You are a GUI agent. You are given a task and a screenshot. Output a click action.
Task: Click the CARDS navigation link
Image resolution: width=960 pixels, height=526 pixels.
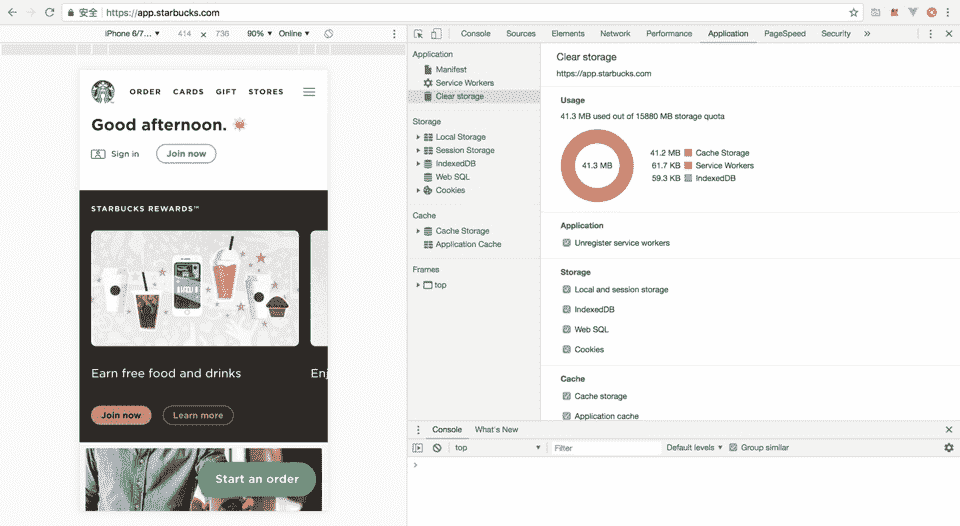coord(188,92)
